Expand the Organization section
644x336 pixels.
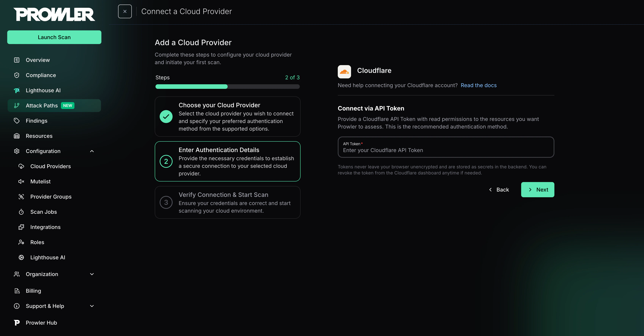(x=92, y=274)
